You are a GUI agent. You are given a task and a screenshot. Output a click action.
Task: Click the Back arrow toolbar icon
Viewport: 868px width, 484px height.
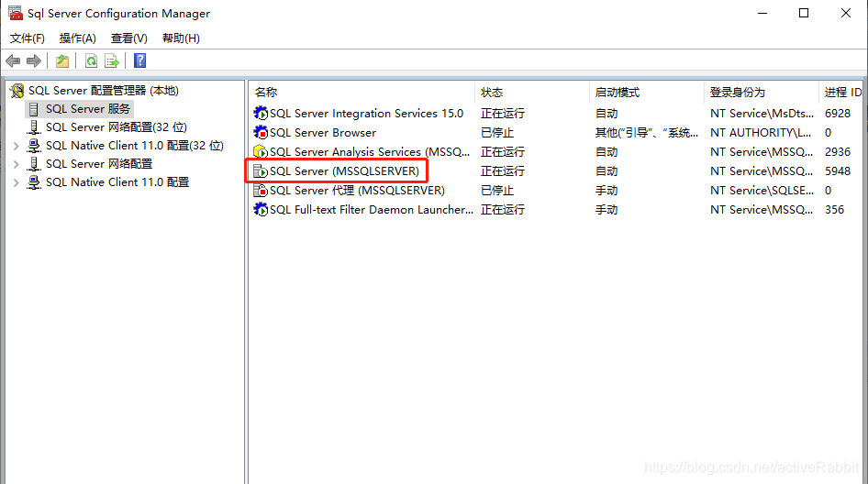coord(13,60)
